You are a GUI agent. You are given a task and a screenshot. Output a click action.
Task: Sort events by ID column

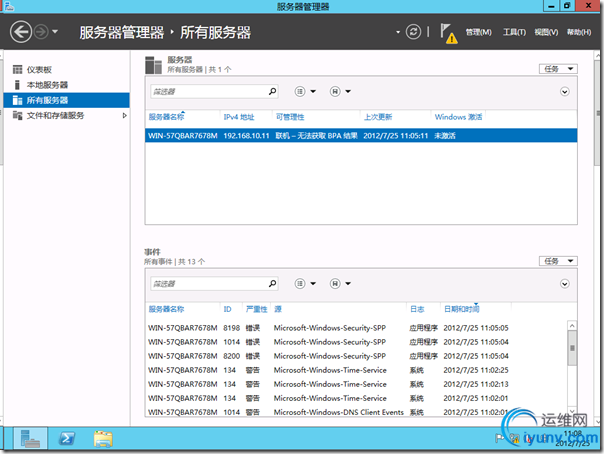coord(227,309)
